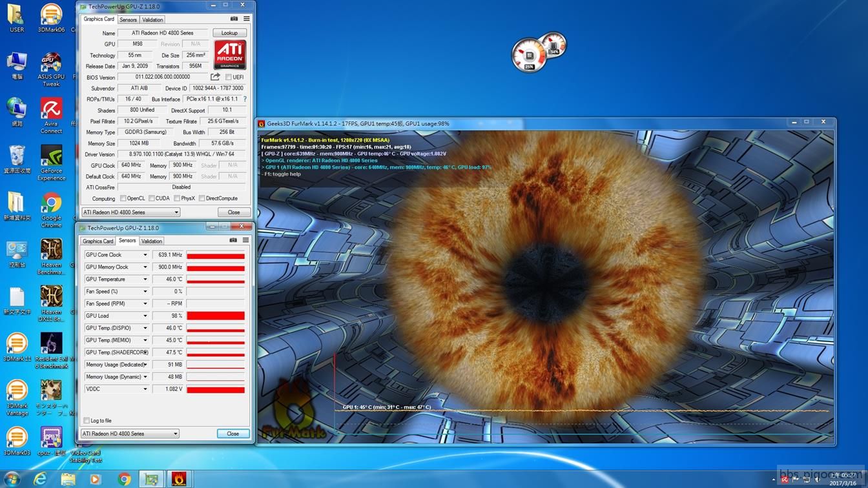Enable the Log to file checkbox
Viewport: 868px width, 488px height.
(x=87, y=421)
